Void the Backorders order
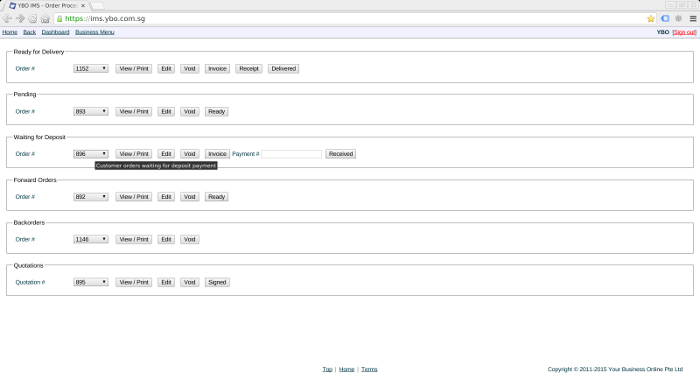The image size is (700, 382). click(190, 240)
